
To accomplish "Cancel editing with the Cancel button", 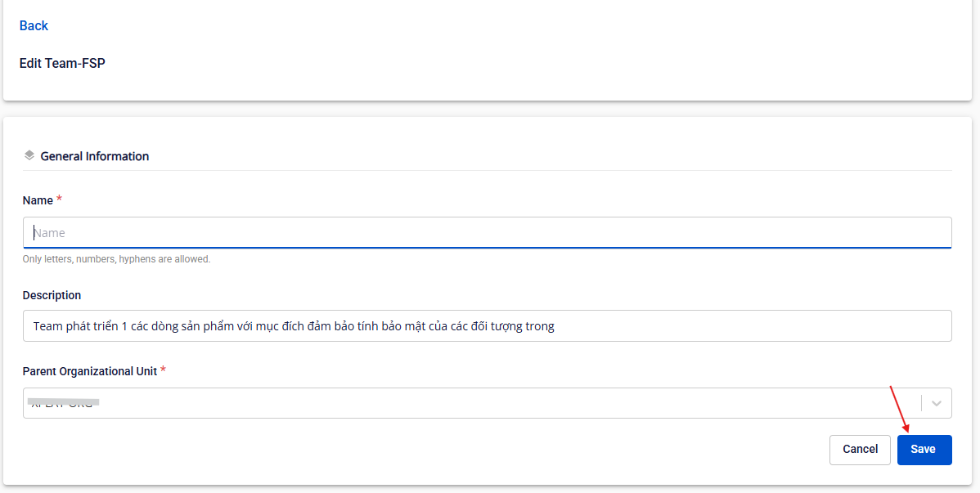I will pos(860,450).
